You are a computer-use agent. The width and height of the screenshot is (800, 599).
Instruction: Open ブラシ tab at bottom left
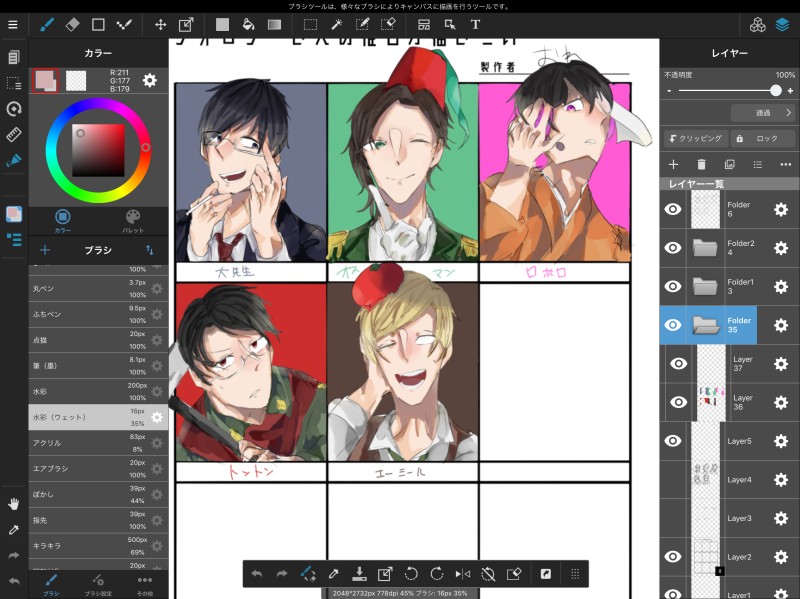click(51, 585)
